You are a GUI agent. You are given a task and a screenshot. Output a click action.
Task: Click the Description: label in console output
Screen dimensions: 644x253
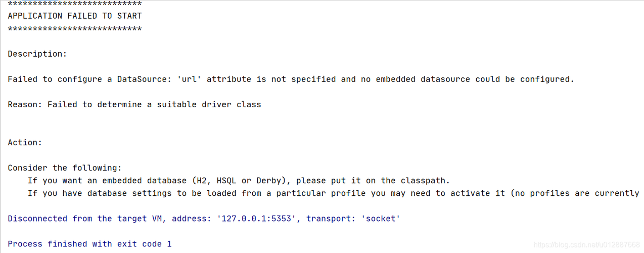pyautogui.click(x=37, y=54)
